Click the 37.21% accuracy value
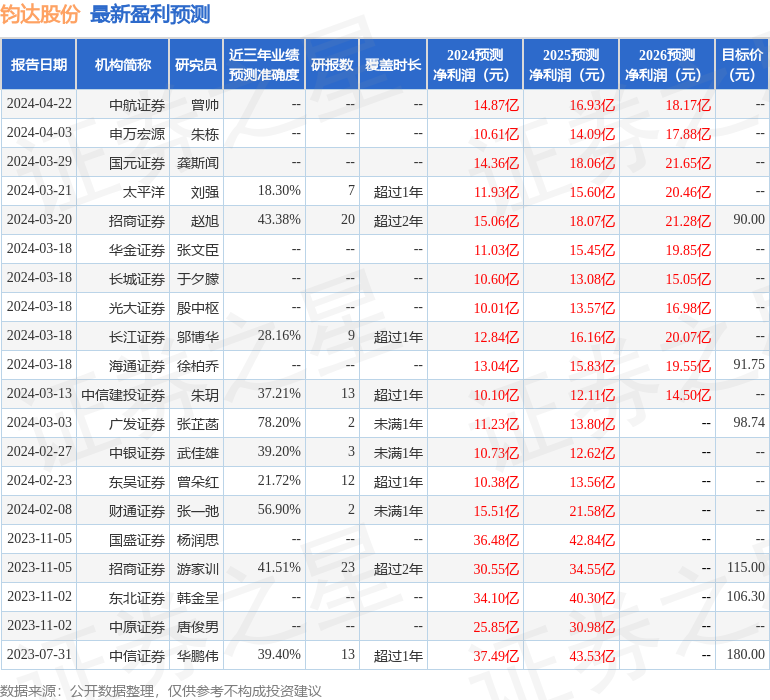The height and width of the screenshot is (700, 770). tap(279, 393)
